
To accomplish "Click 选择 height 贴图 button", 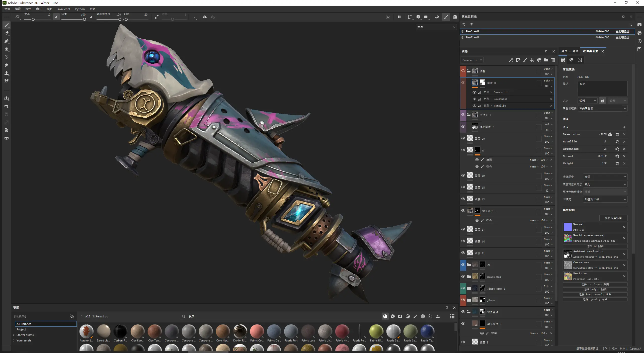I will 595,289.
